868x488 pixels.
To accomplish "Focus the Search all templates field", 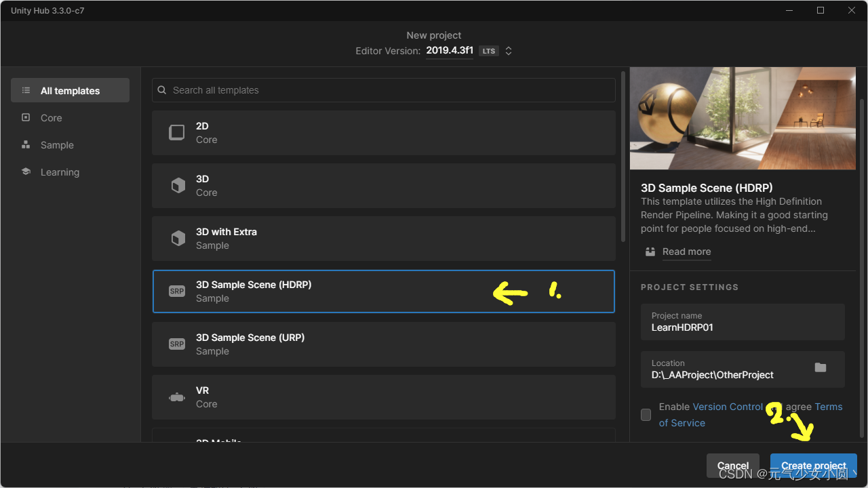I will point(383,90).
